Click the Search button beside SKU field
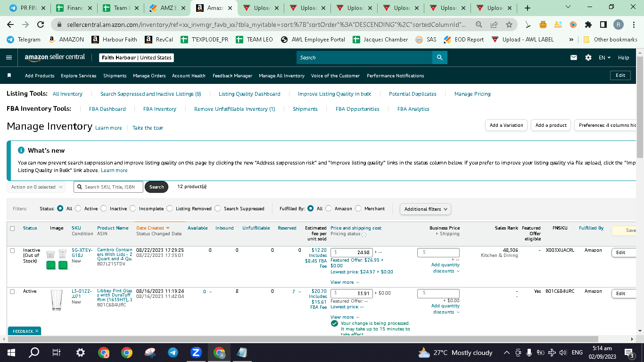644x362 pixels. coord(157,187)
